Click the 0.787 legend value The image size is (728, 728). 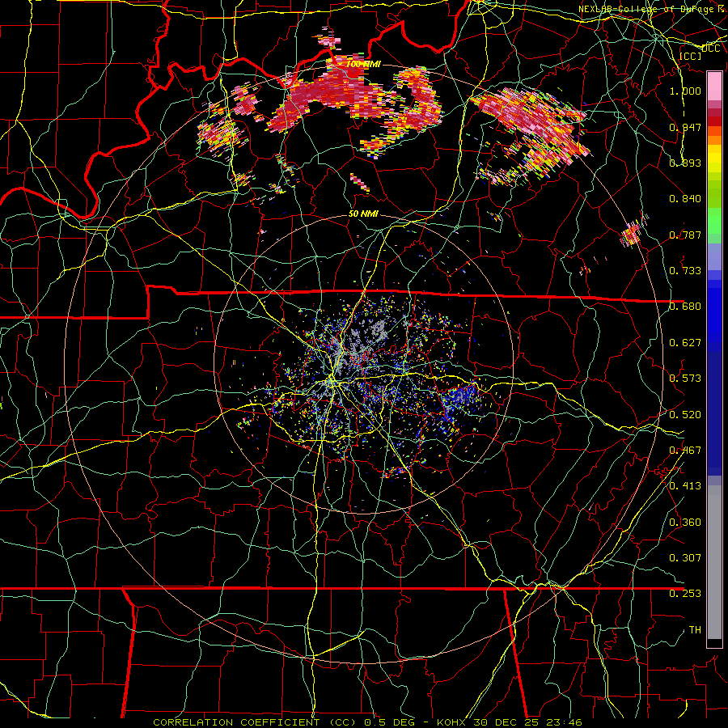coord(685,235)
